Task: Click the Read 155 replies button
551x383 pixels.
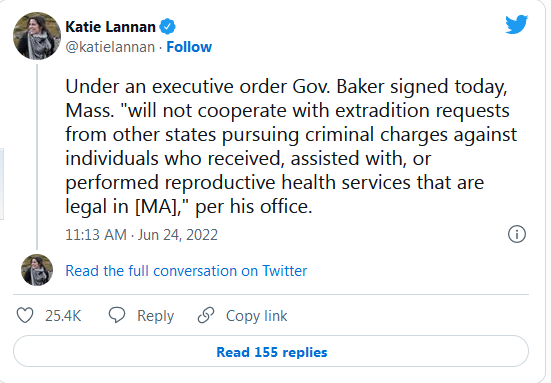Action: 271,352
